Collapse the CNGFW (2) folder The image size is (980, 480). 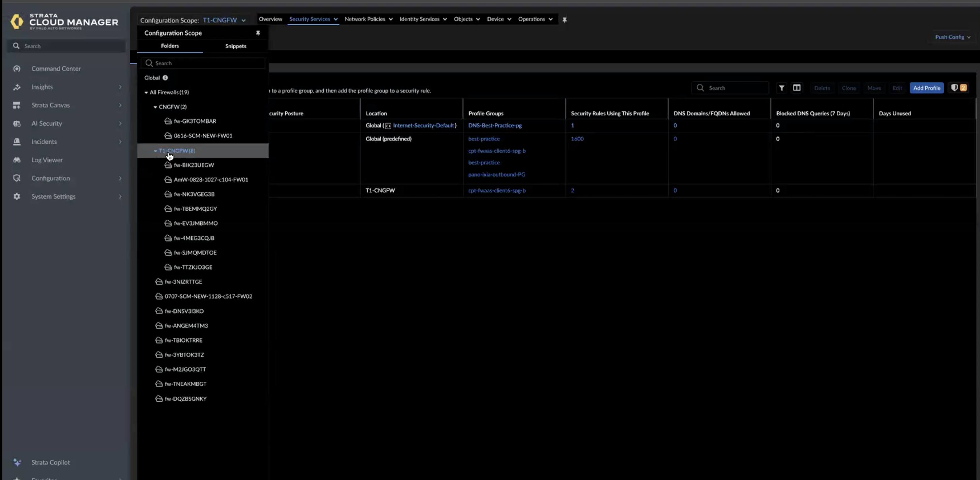point(155,107)
